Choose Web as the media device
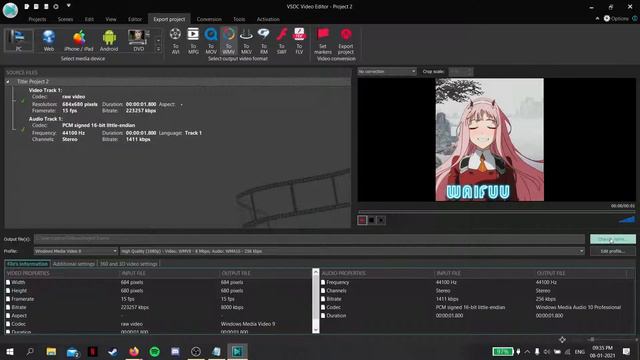This screenshot has width=640, height=360. pos(49,40)
